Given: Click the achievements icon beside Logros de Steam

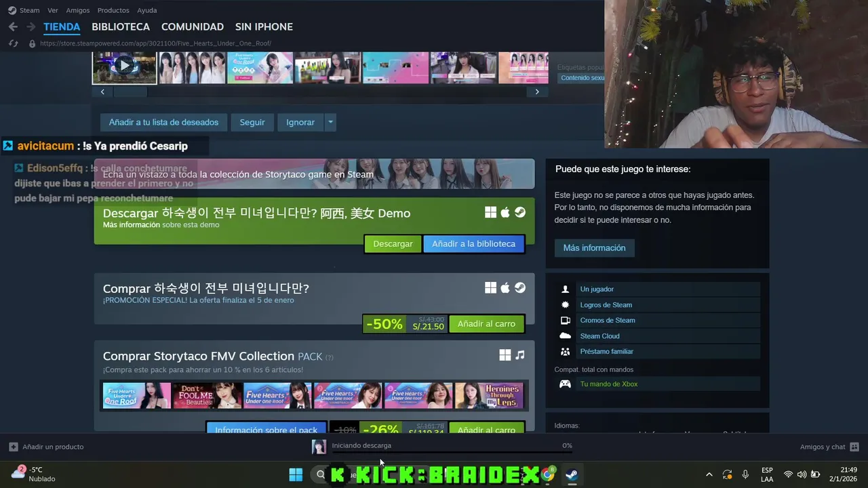Looking at the screenshot, I should point(565,305).
